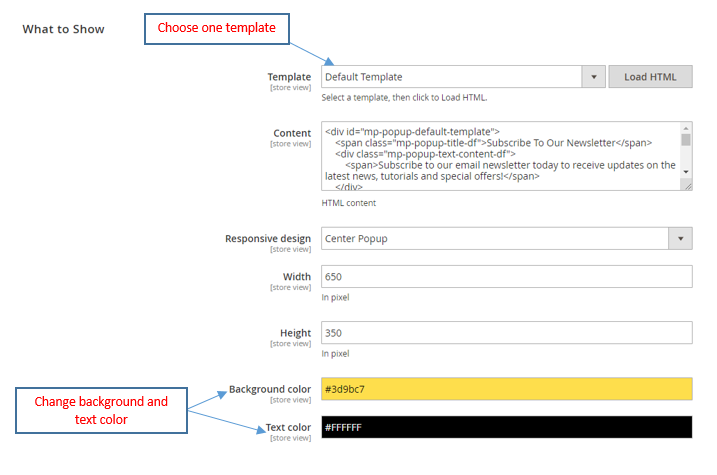Screen dimensions: 717x475
Task: Open the Responsive design dropdown arrow
Action: coord(680,239)
